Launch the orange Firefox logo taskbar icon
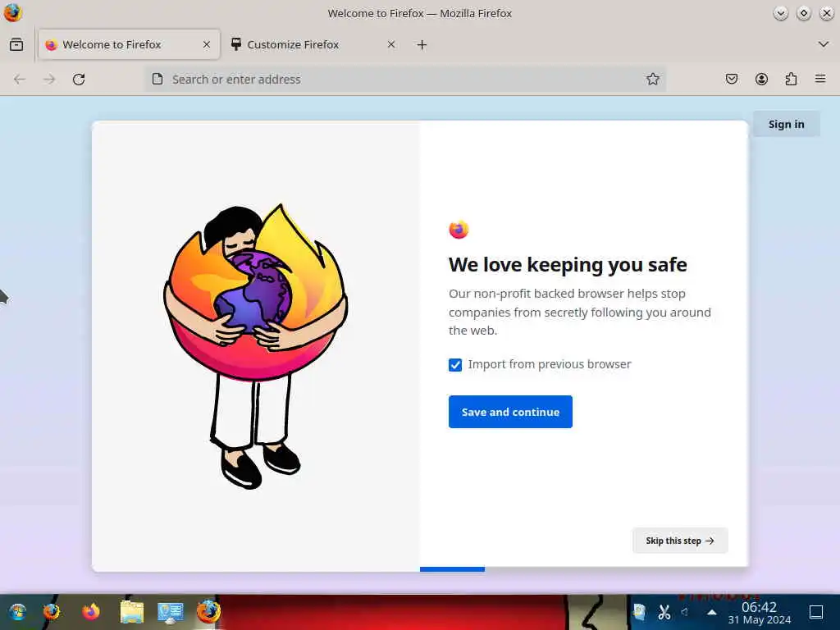 tap(90, 612)
